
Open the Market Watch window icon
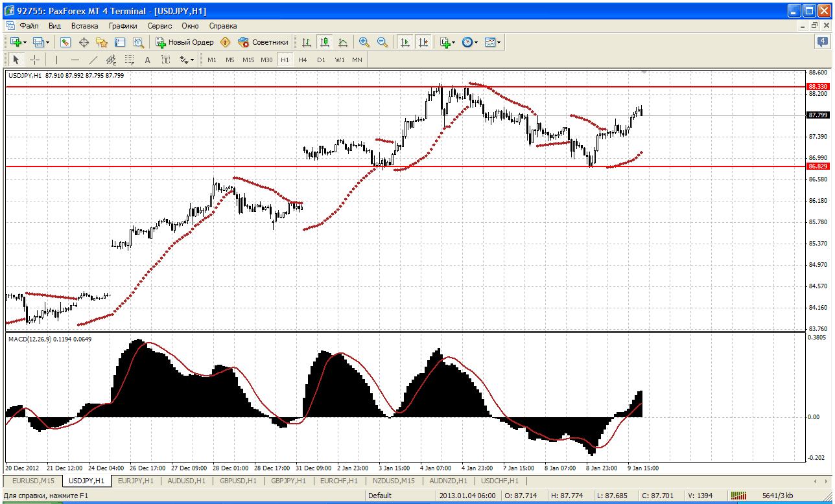click(65, 42)
